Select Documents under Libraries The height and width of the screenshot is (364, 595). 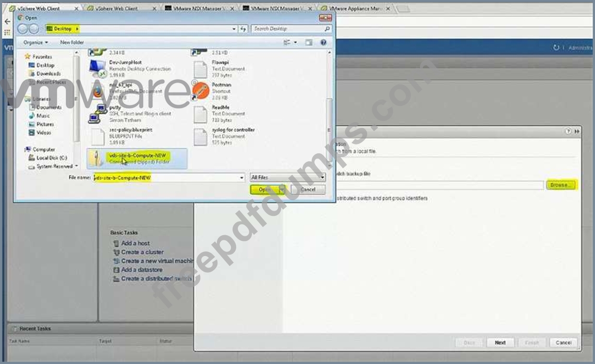[48, 107]
